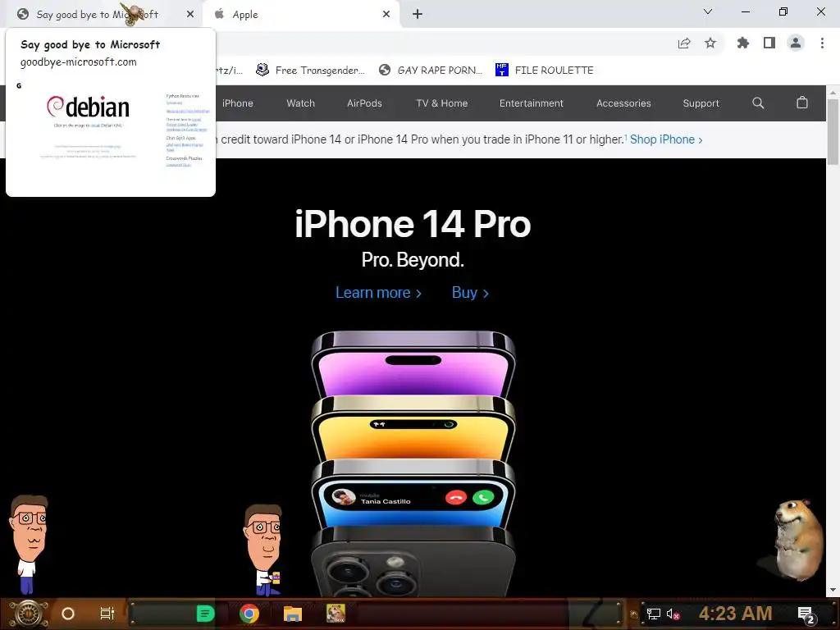Open the Entertainment menu item

[x=532, y=103]
